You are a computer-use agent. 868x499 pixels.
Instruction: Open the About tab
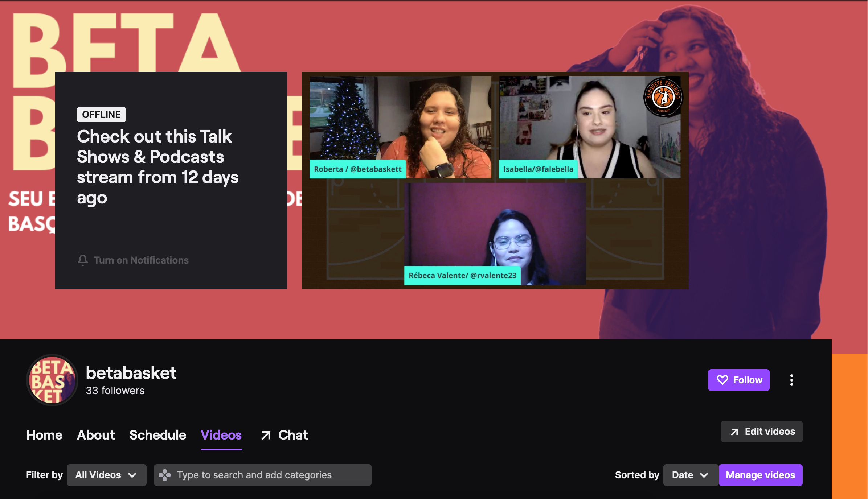pyautogui.click(x=96, y=435)
